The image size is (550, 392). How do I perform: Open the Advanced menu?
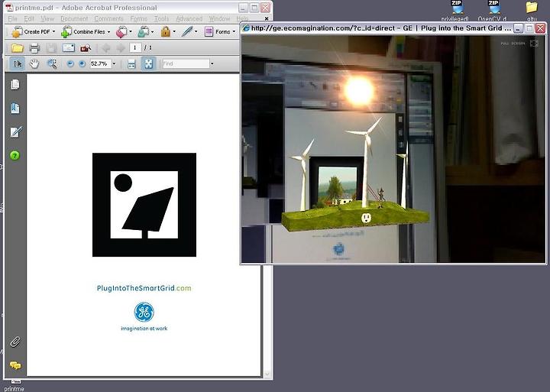tap(189, 18)
